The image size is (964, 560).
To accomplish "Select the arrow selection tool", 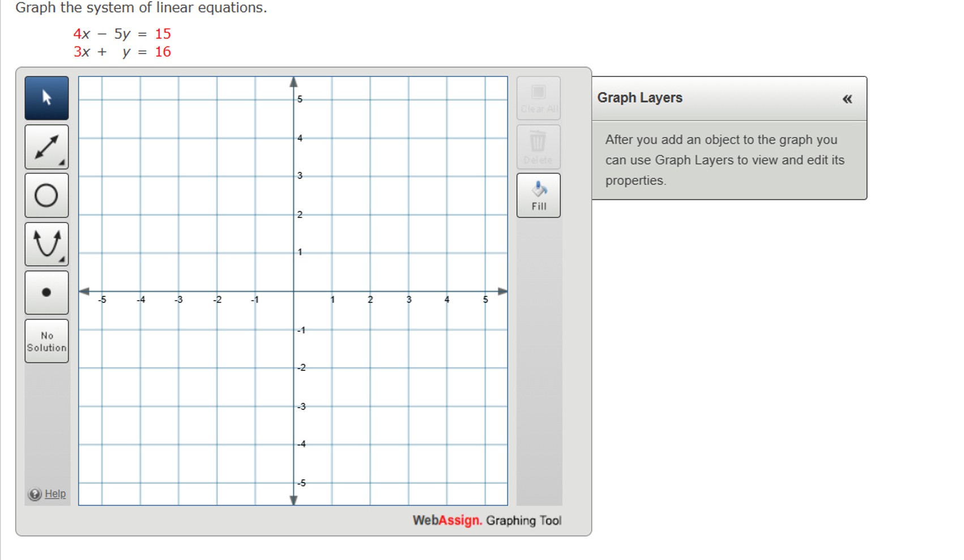I will (46, 97).
